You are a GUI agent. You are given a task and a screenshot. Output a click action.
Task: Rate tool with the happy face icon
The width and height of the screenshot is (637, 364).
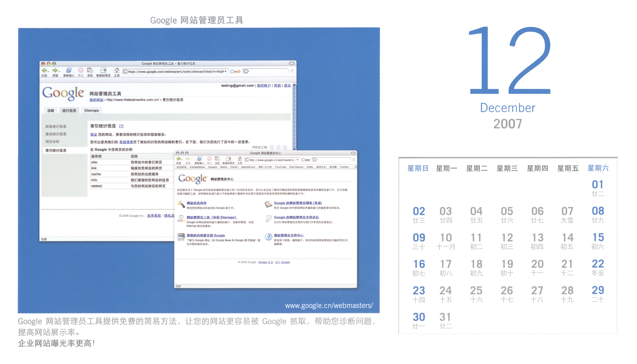click(285, 147)
